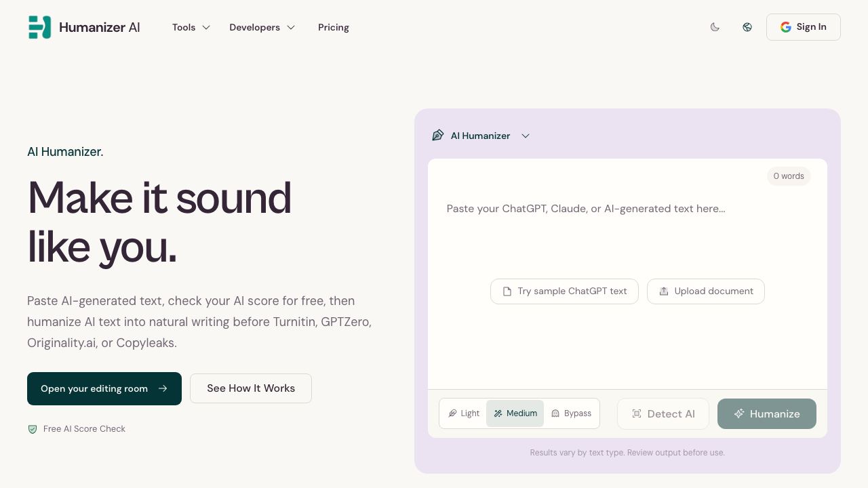Open the AI Humanizer tool selector chevron
This screenshot has width=868, height=488.
click(526, 136)
